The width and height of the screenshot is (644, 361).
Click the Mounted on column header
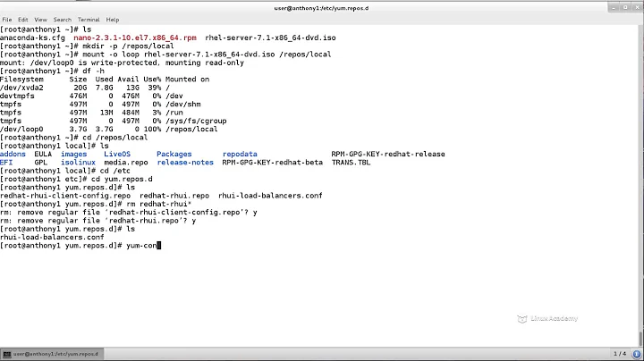(x=187, y=80)
